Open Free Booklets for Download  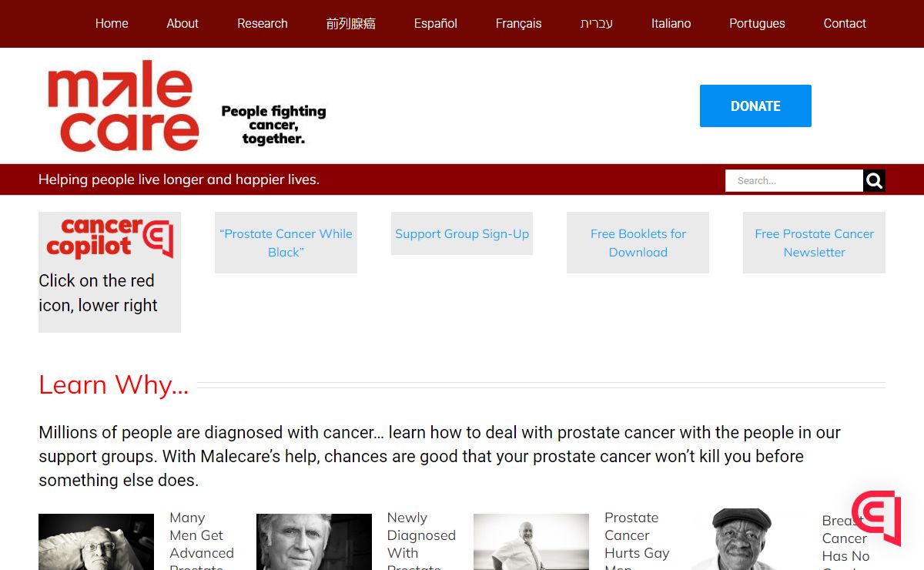pos(638,243)
